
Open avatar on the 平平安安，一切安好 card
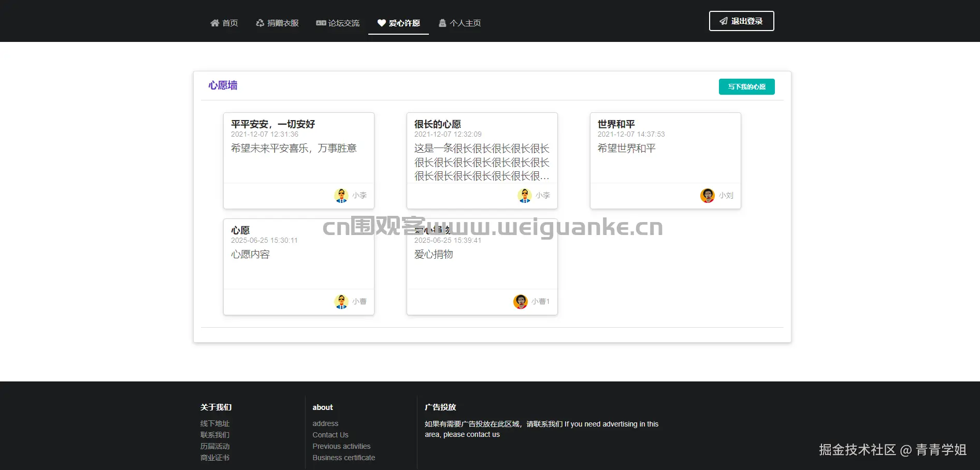[x=341, y=196]
